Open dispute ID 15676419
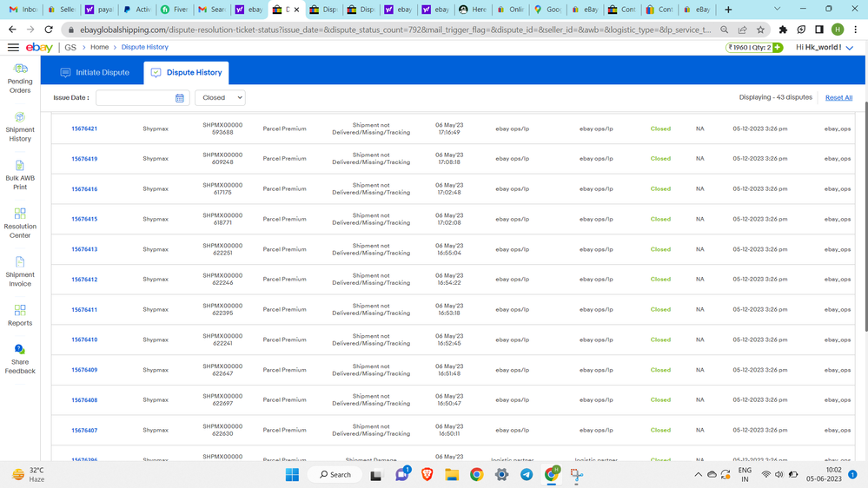This screenshot has height=488, width=868. pos(84,159)
